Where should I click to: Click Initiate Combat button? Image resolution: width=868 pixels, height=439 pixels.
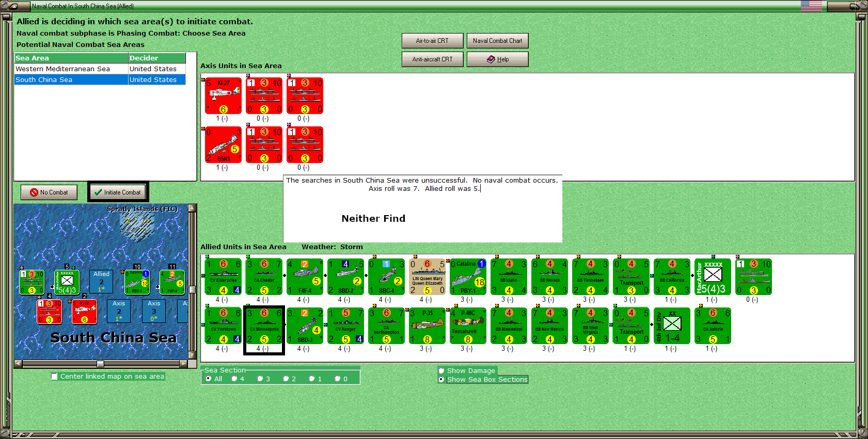coord(118,192)
